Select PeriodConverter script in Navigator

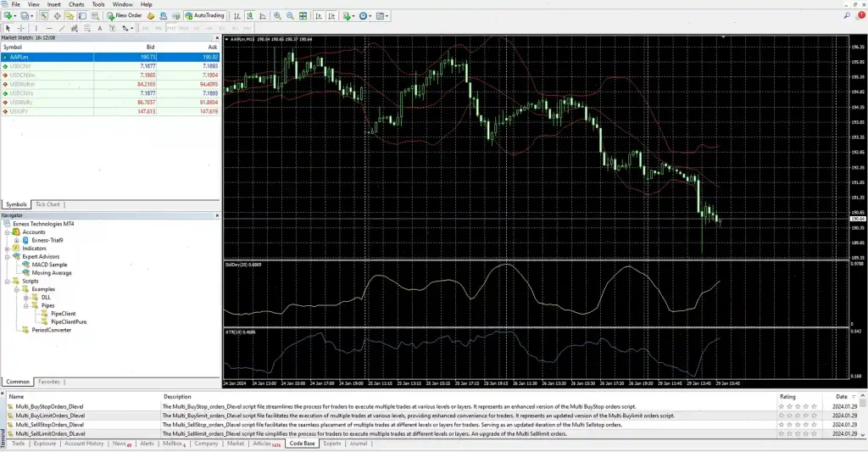pos(52,330)
